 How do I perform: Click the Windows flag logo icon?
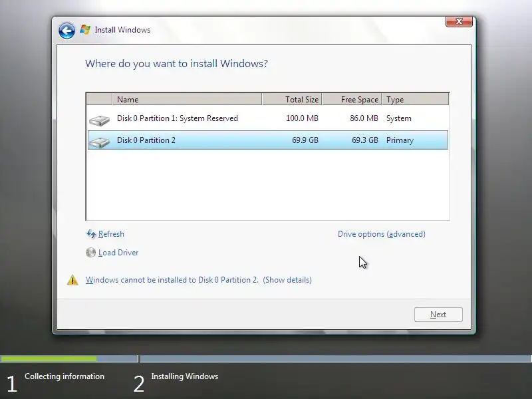coord(85,29)
